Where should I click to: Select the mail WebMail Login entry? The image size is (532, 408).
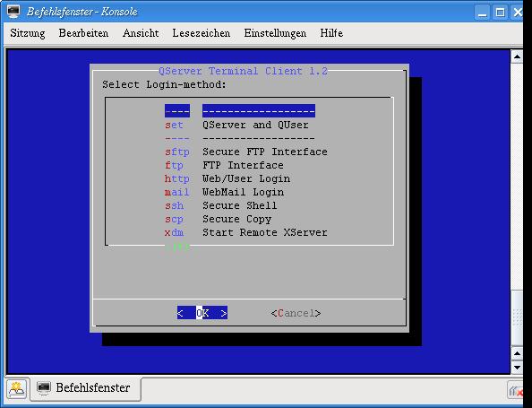tap(224, 192)
